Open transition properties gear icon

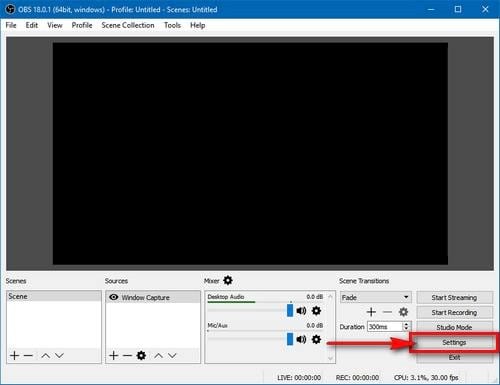tap(403, 312)
